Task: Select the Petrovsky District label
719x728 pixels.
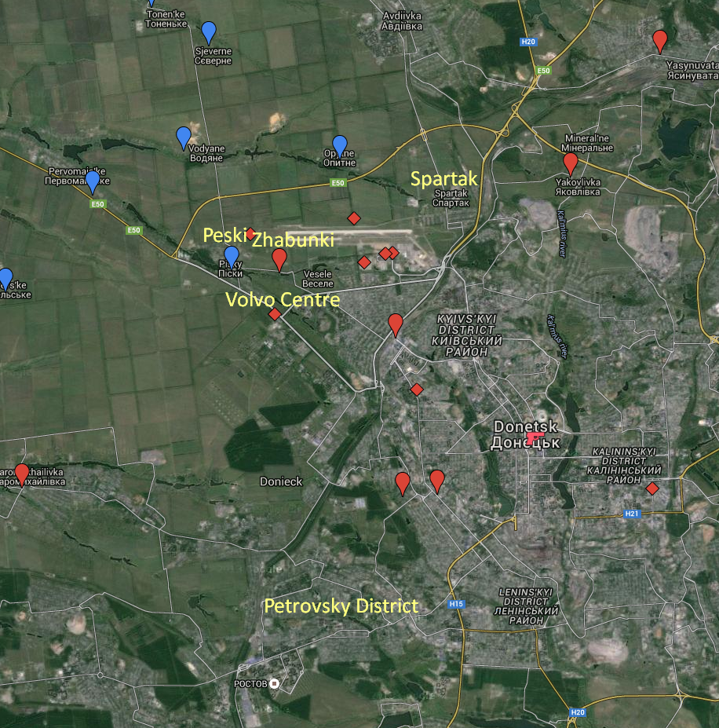Action: point(341,605)
